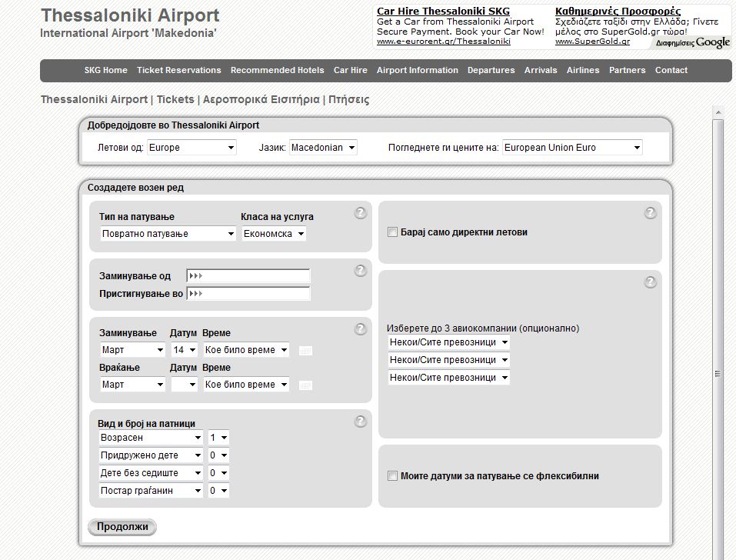
Task: Check Моите датуми за патување се флексибилни
Action: tap(392, 476)
